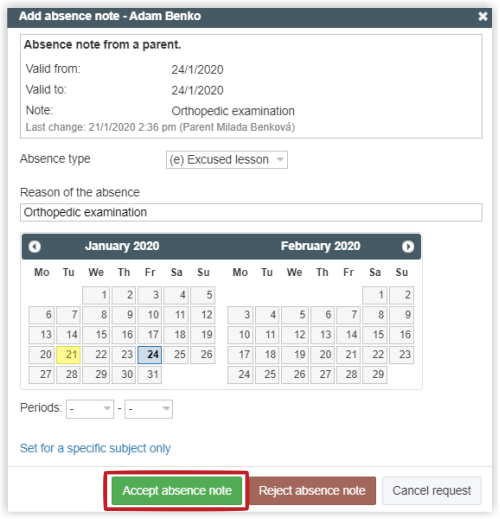500x519 pixels.
Task: Pick January 31 in the calendar
Action: (150, 374)
